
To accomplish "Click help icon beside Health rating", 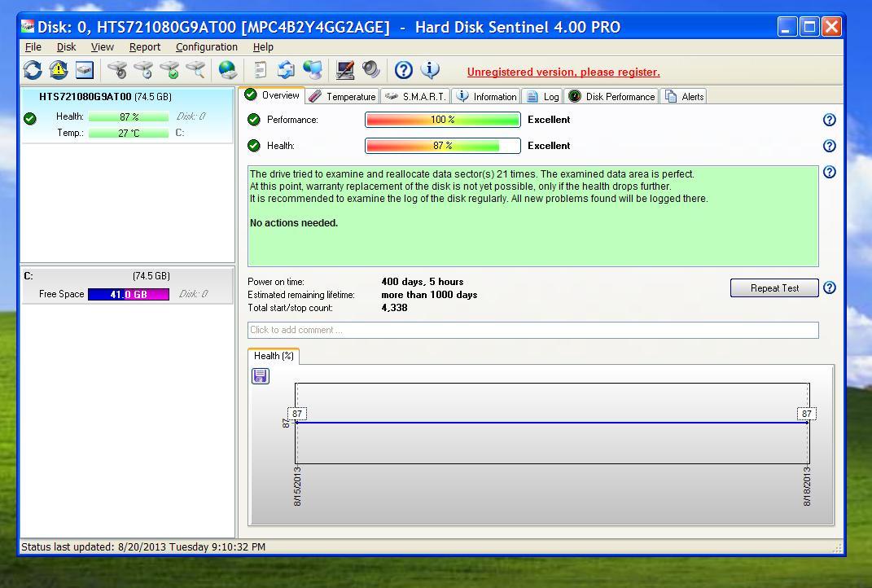I will click(829, 146).
